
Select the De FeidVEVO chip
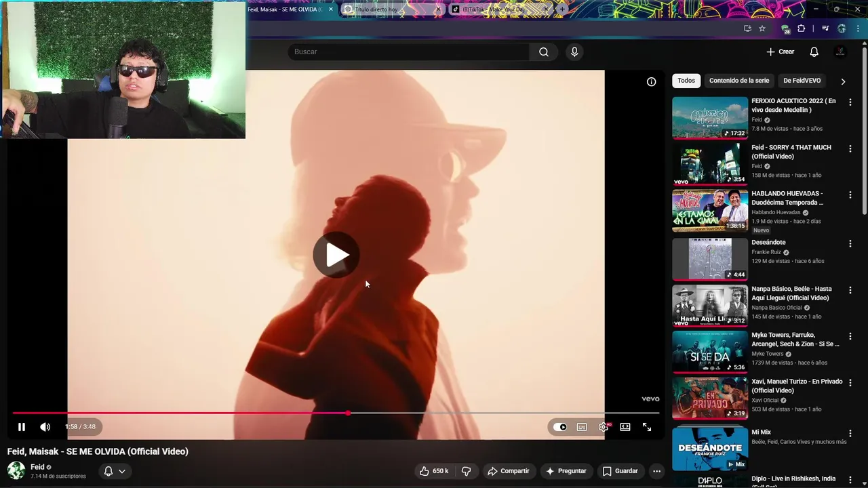[x=802, y=81]
